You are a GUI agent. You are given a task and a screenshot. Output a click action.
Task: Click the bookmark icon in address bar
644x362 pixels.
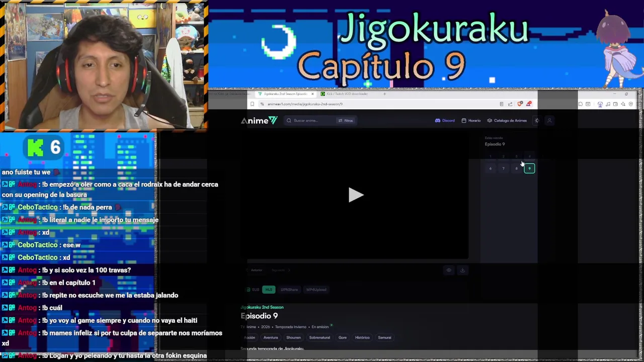(x=252, y=104)
